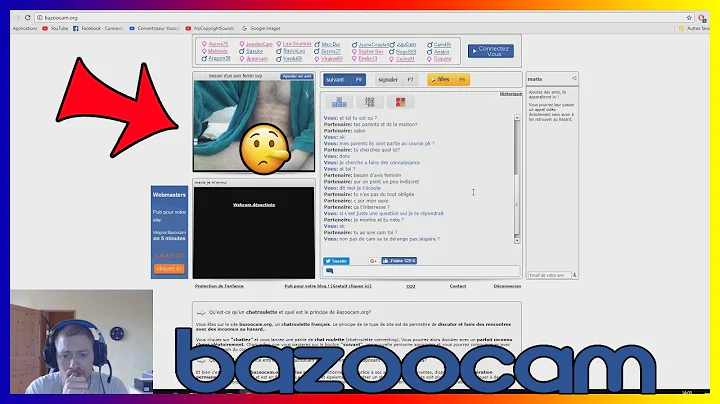This screenshot has width=720, height=404.
Task: Open the red four-dots game icon
Action: click(x=400, y=102)
